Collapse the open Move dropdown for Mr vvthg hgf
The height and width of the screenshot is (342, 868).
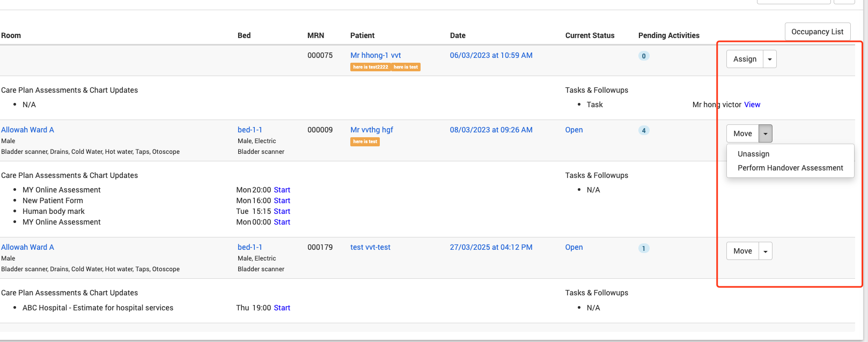click(766, 133)
